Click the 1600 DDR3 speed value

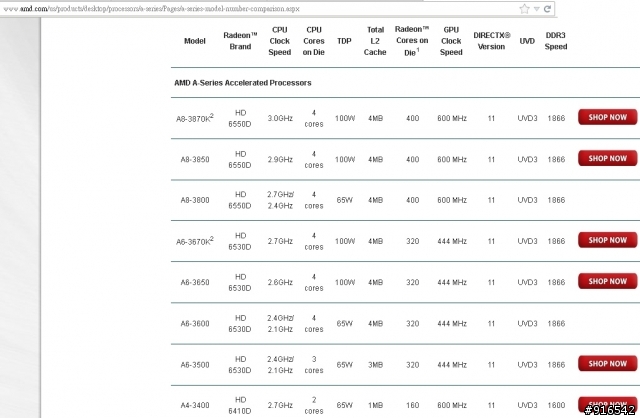[x=556, y=405]
